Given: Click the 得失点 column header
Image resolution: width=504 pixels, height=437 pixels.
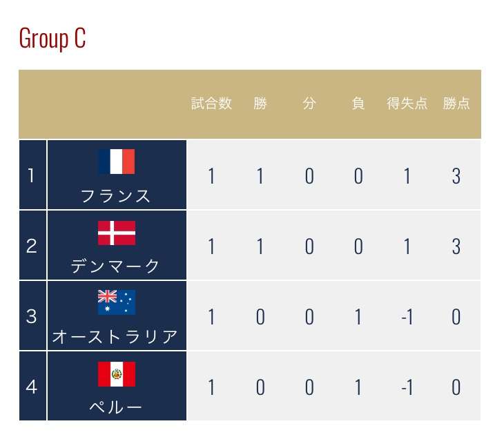Looking at the screenshot, I should click(407, 104).
